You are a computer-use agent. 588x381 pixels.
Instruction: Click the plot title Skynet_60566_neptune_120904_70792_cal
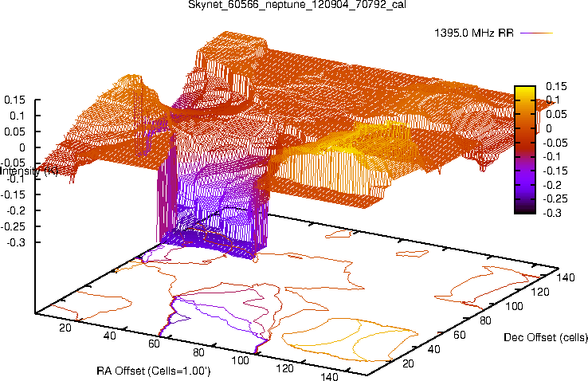point(296,5)
